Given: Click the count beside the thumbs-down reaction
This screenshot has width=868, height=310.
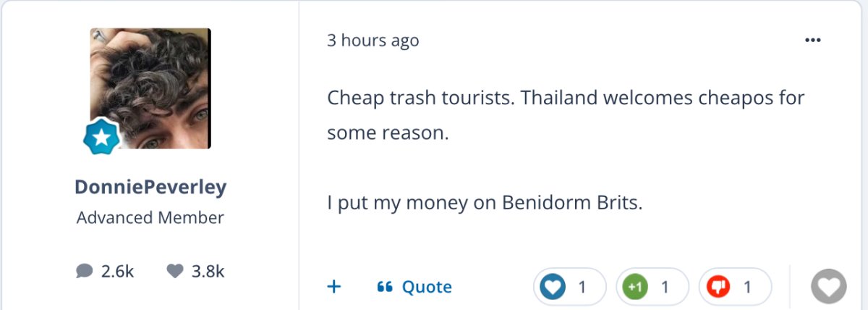Looking at the screenshot, I should [747, 288].
